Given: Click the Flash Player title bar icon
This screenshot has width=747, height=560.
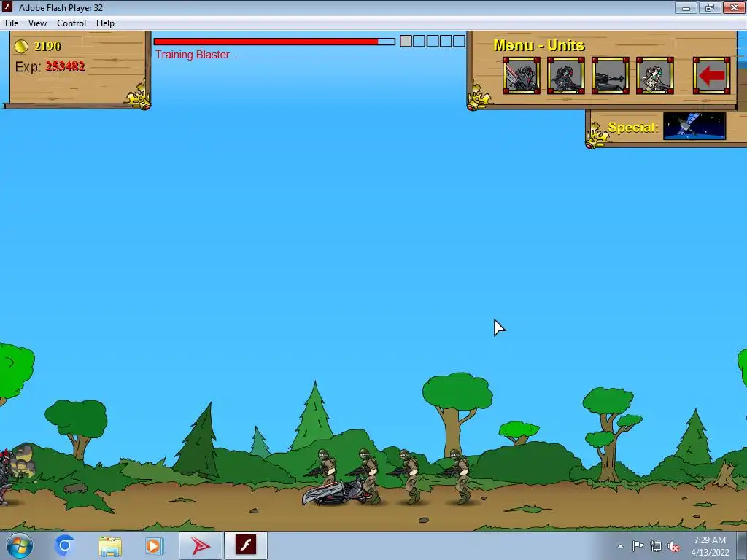Looking at the screenshot, I should (x=7, y=7).
